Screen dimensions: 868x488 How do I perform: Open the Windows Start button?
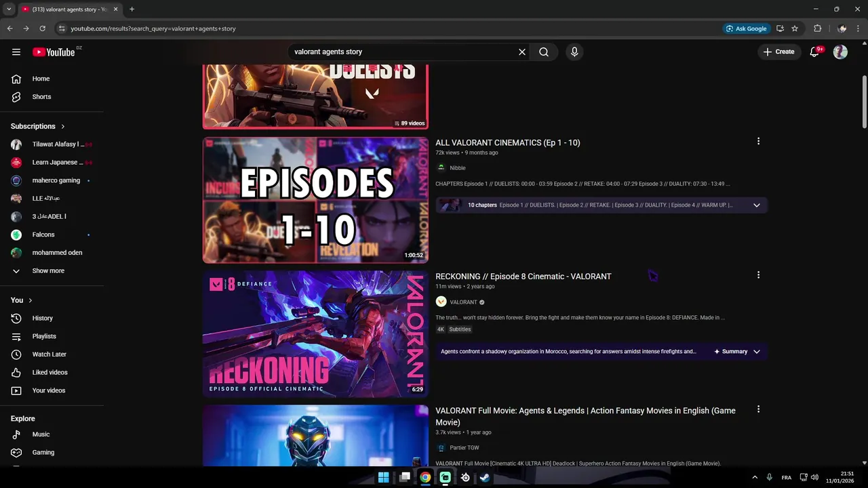(x=383, y=477)
